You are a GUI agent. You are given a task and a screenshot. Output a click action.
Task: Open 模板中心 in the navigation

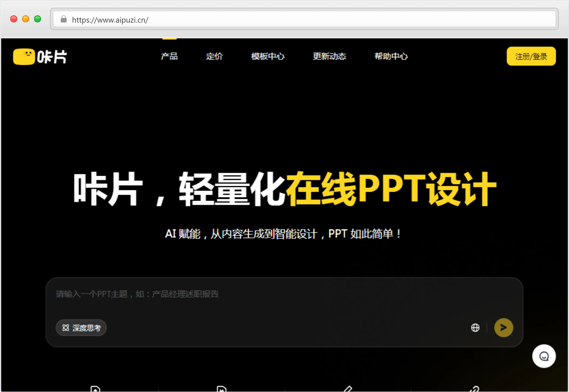tap(268, 56)
